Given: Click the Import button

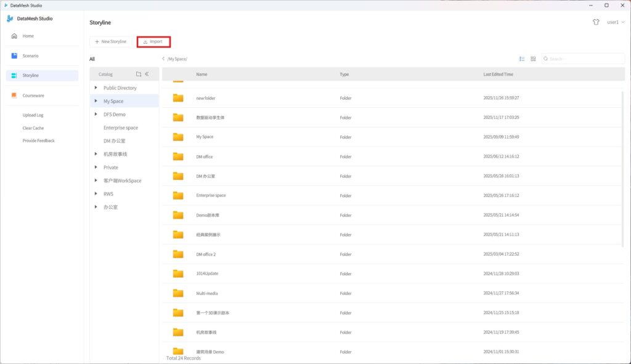Looking at the screenshot, I should [153, 42].
